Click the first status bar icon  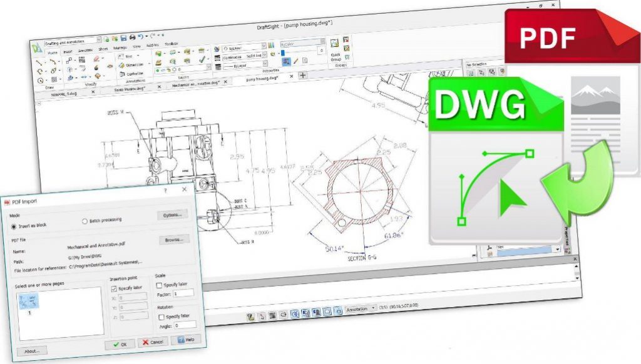(x=250, y=316)
